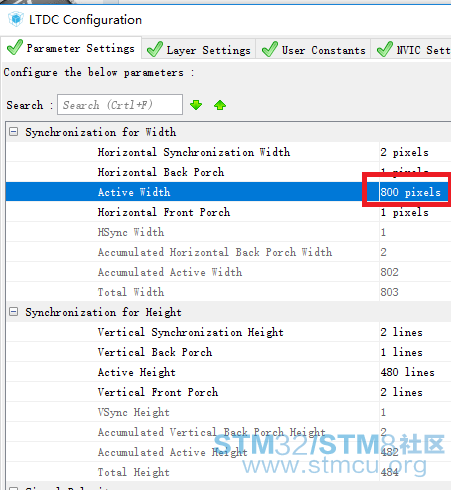The width and height of the screenshot is (451, 490).
Task: Click the 480 lines Active Height value
Action: pyautogui.click(x=407, y=372)
